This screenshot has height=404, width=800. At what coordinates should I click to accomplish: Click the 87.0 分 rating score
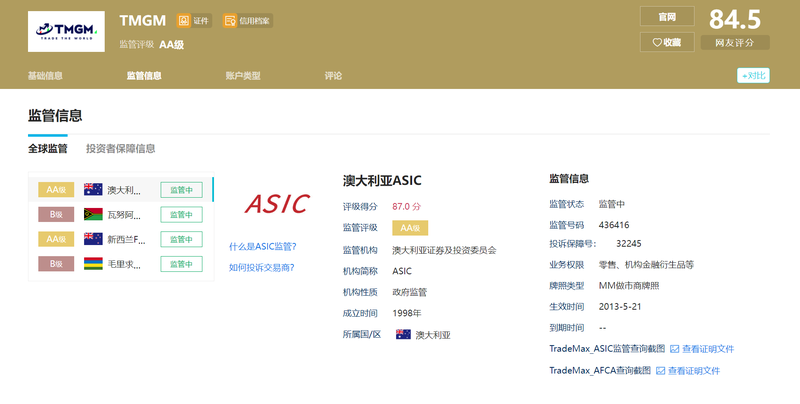tap(407, 207)
